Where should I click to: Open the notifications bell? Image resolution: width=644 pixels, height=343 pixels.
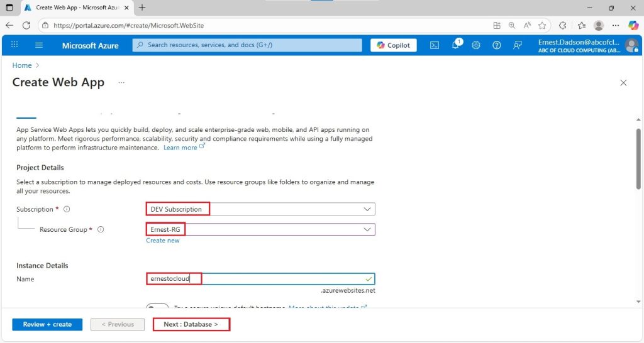(x=456, y=45)
